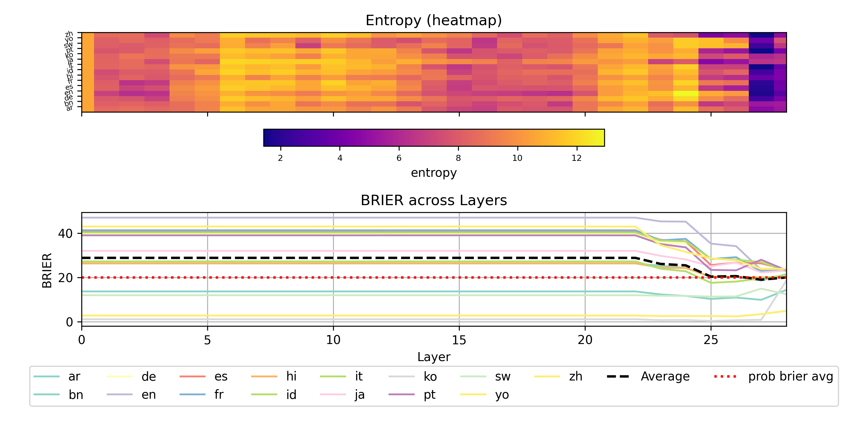Screen dimensions: 868x434
Task: Click the 'BRIER' y-axis label
Action: coord(47,271)
